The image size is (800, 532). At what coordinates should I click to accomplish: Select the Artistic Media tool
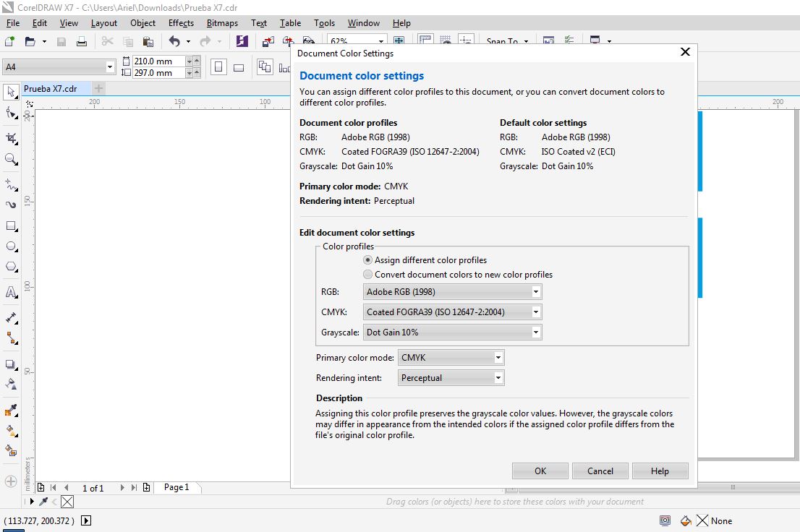point(11,205)
